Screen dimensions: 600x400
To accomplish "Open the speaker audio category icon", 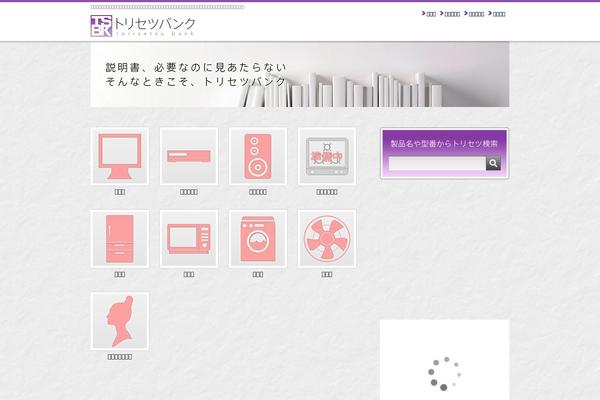I will 258,156.
